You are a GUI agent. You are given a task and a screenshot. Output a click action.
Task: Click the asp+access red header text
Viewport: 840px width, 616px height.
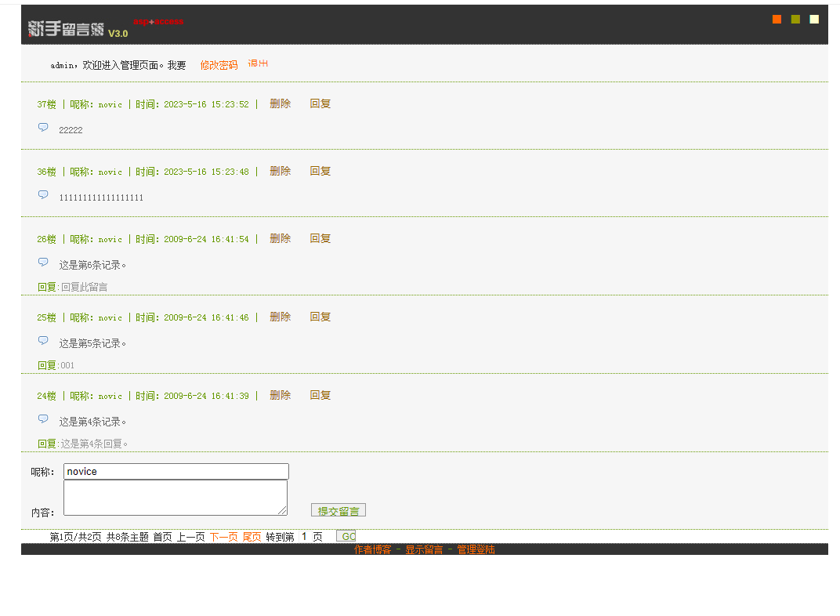pyautogui.click(x=158, y=21)
